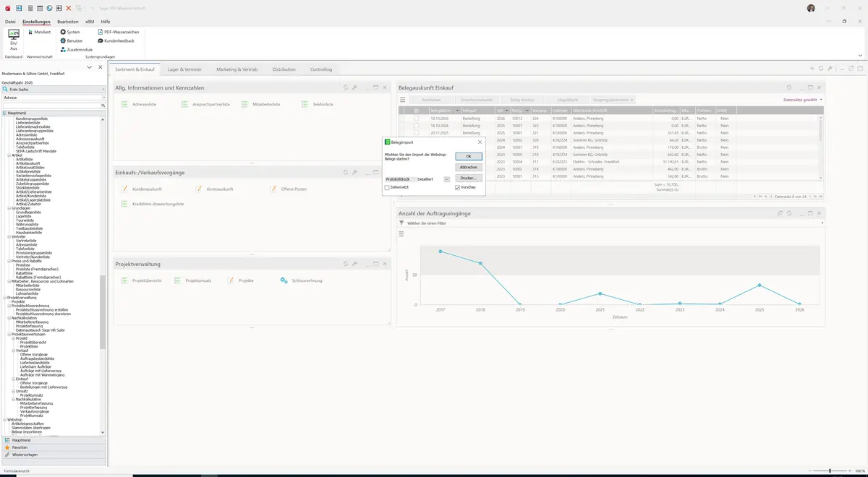Viewport: 868px width, 477px height.
Task: Open System settings in the ribbon
Action: click(70, 32)
